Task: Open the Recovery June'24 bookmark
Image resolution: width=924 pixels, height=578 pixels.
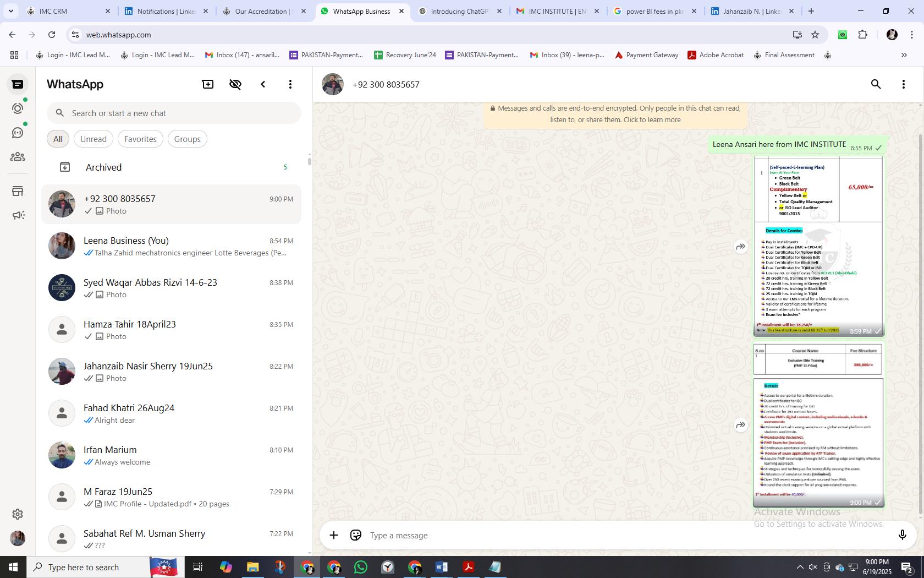Action: pyautogui.click(x=405, y=55)
